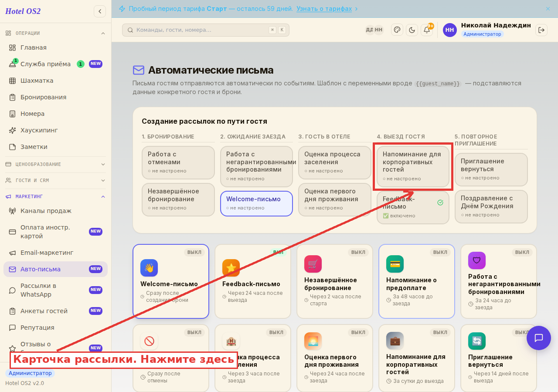This screenshot has height=392, width=558.
Task: Open the chat support bubble button
Action: tap(539, 338)
